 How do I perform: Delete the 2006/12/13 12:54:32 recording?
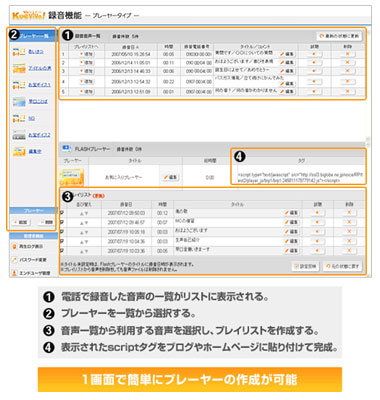click(x=348, y=82)
